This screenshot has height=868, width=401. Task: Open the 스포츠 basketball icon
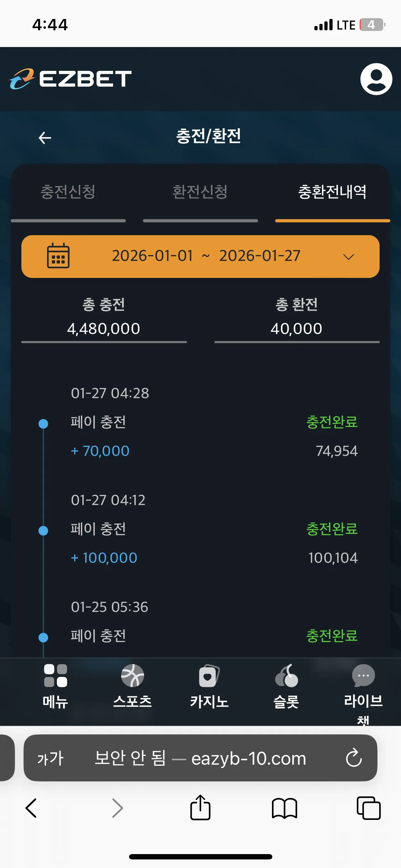click(x=133, y=676)
